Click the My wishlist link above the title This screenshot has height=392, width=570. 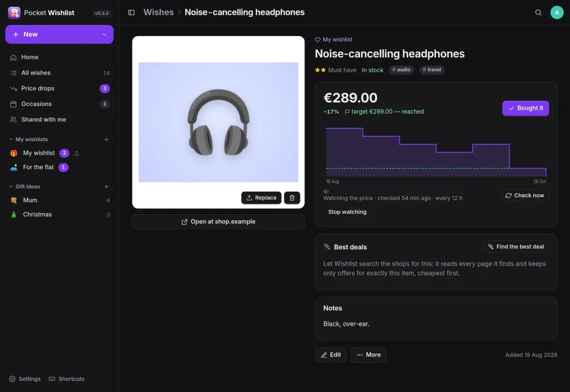[x=333, y=39]
